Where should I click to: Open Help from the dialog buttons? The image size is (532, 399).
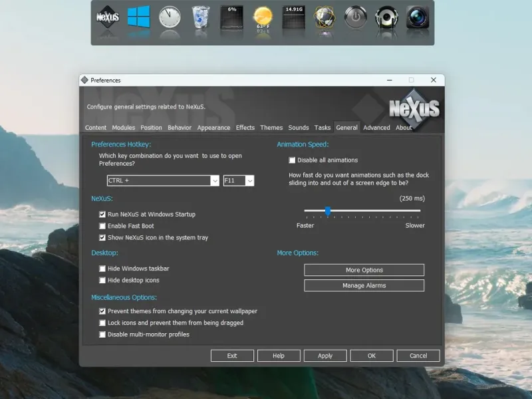(x=279, y=356)
